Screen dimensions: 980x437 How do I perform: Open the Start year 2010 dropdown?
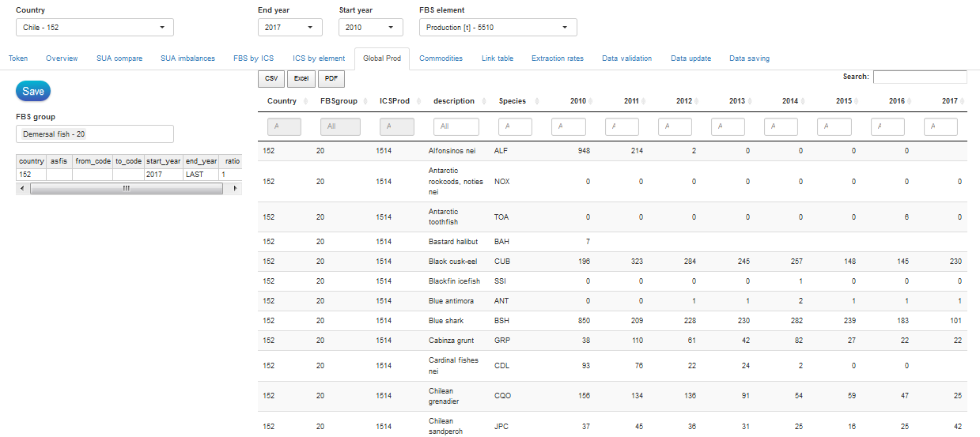pos(370,28)
